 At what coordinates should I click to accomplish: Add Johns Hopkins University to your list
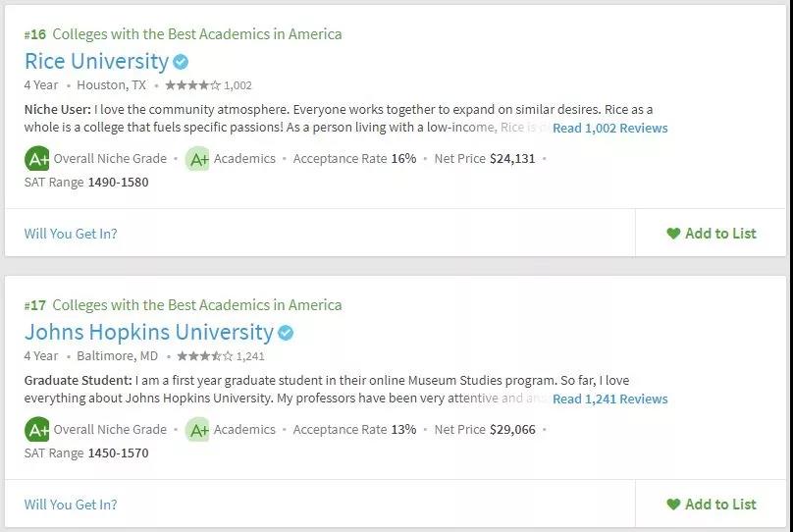pos(712,505)
